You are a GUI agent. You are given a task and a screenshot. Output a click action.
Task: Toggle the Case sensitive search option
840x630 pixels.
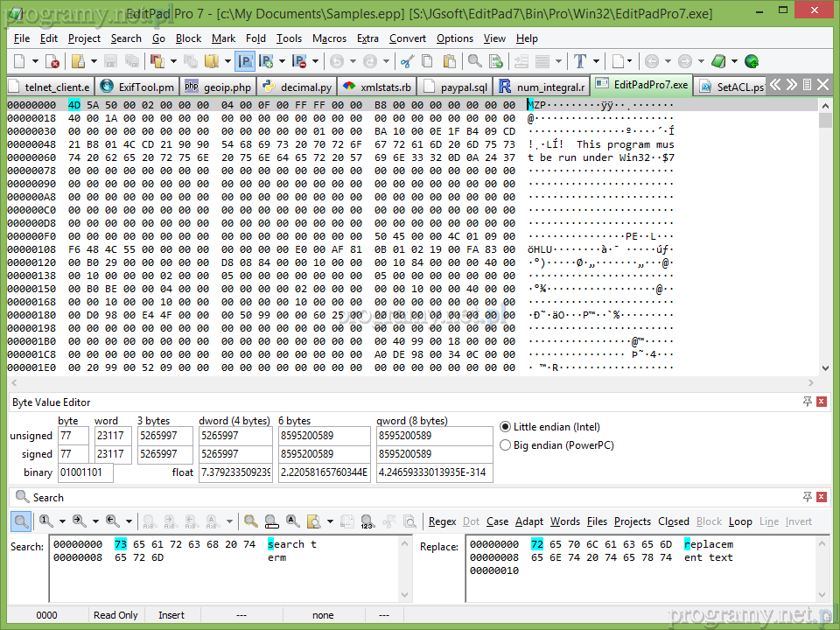pyautogui.click(x=497, y=521)
